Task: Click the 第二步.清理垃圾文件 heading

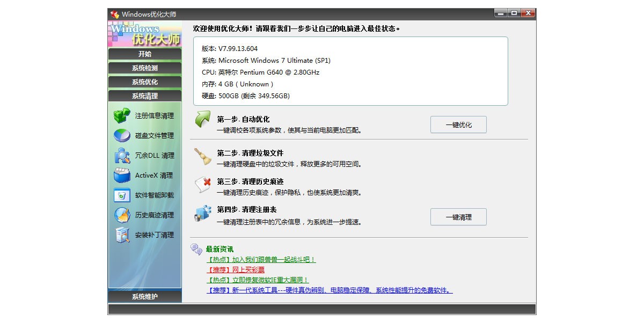Action: tap(250, 153)
